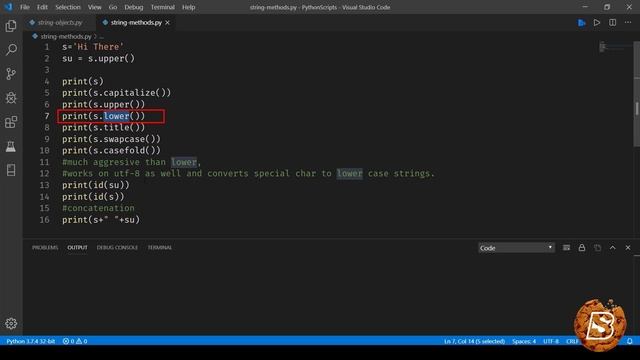Open the View menu
Screen dimensions: 640x360
pos(94,7)
